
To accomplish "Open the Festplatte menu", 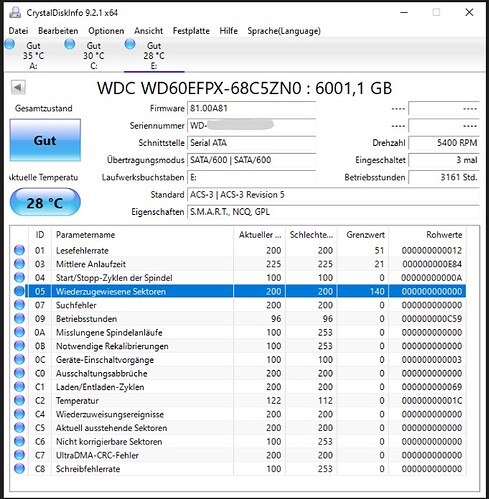I will coord(191,31).
